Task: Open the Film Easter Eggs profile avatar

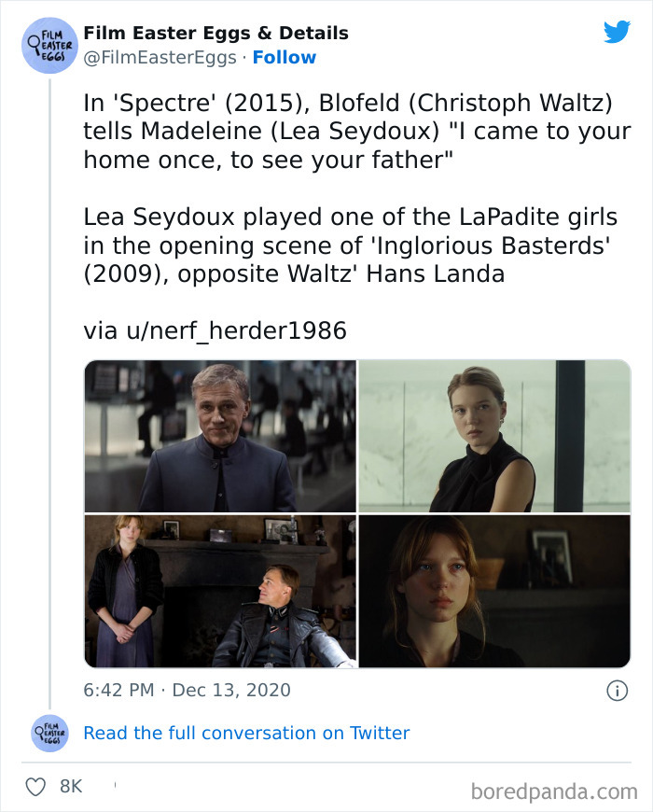Action: (x=49, y=44)
